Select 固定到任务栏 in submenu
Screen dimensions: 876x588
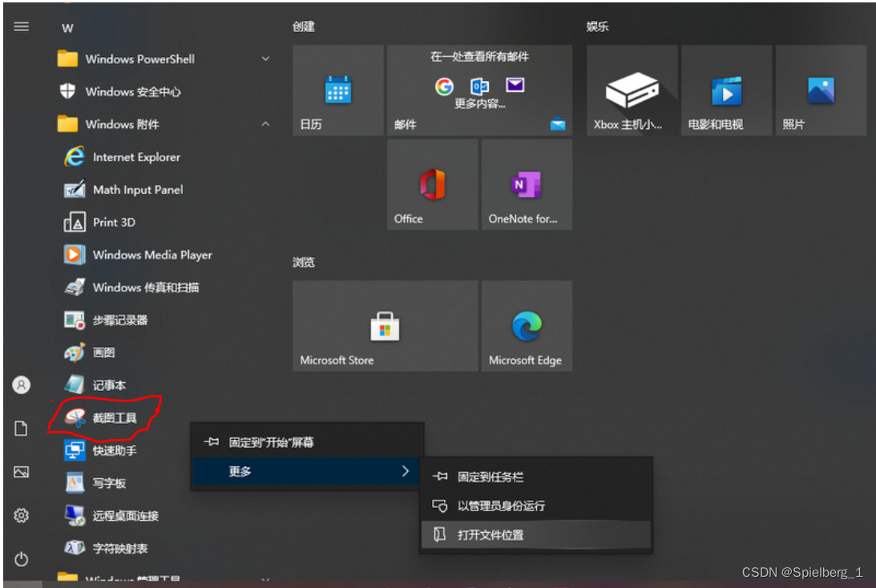coord(536,477)
